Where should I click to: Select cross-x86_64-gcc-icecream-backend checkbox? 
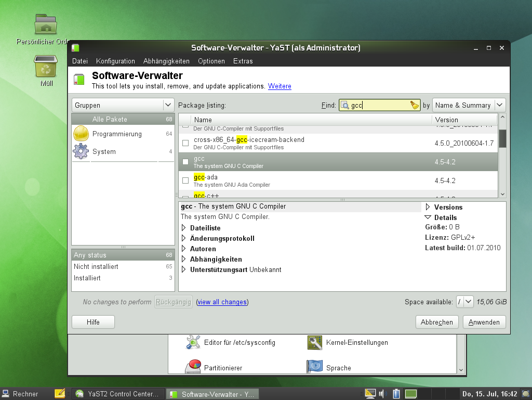pos(185,143)
